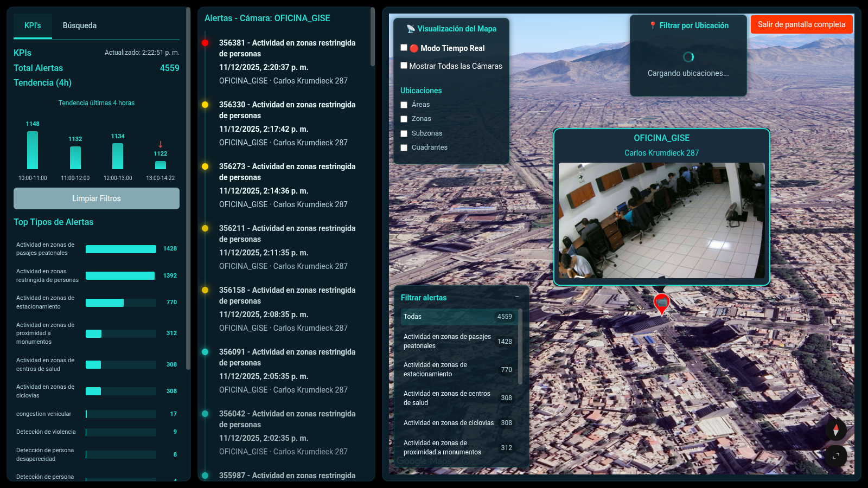Click the red dot icon next to Modo Tiempo Real
Screen dimensions: 868x488
[414, 48]
